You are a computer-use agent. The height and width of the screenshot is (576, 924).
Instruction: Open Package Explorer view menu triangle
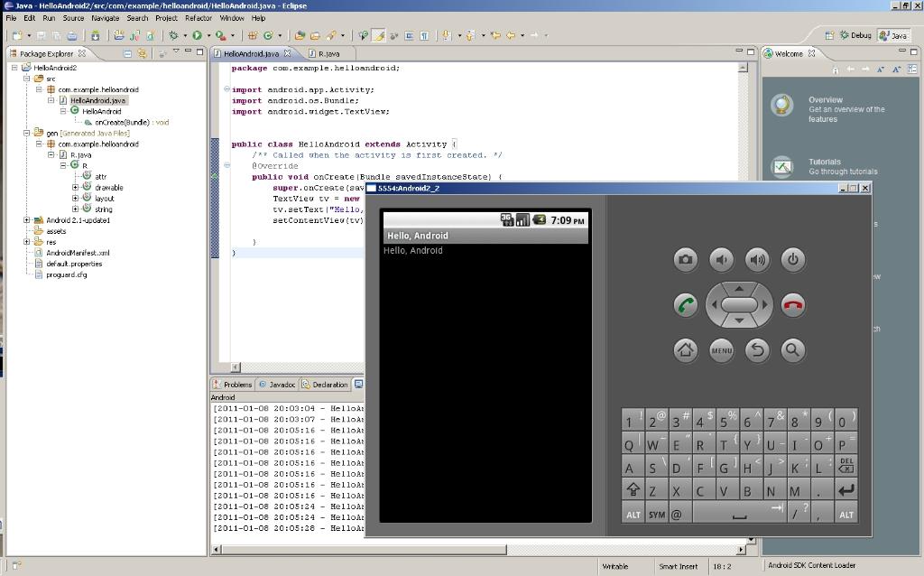[x=176, y=51]
